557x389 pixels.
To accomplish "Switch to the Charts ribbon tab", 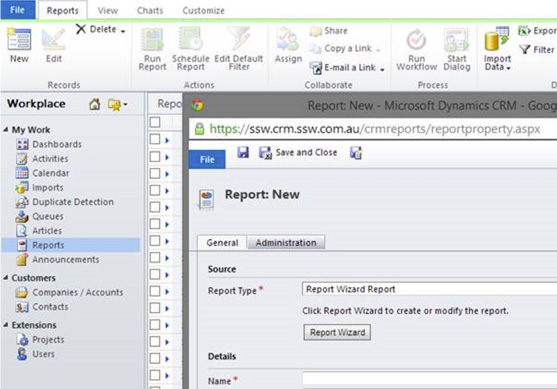I will [x=150, y=11].
